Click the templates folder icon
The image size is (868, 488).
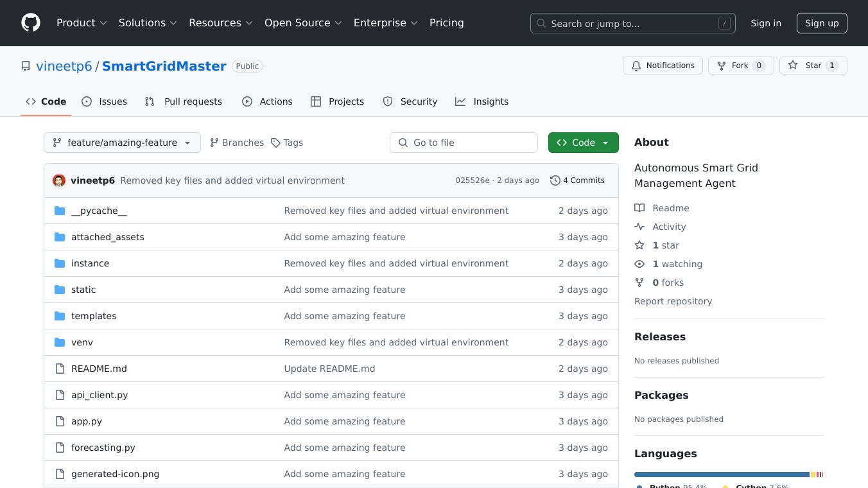(x=60, y=316)
